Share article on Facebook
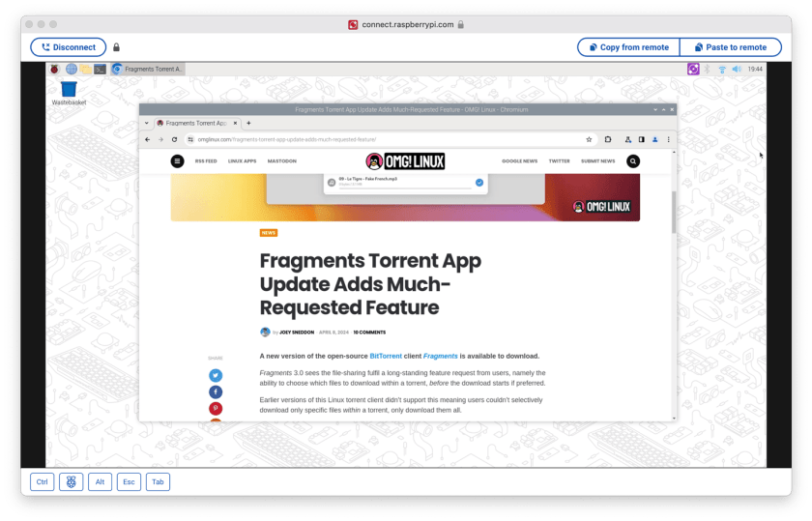The image size is (812, 521). (x=216, y=392)
